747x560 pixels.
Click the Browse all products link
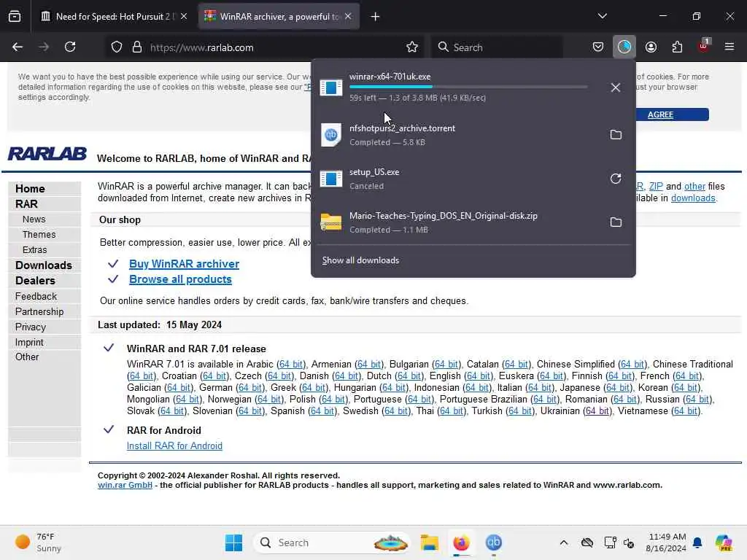pos(180,279)
